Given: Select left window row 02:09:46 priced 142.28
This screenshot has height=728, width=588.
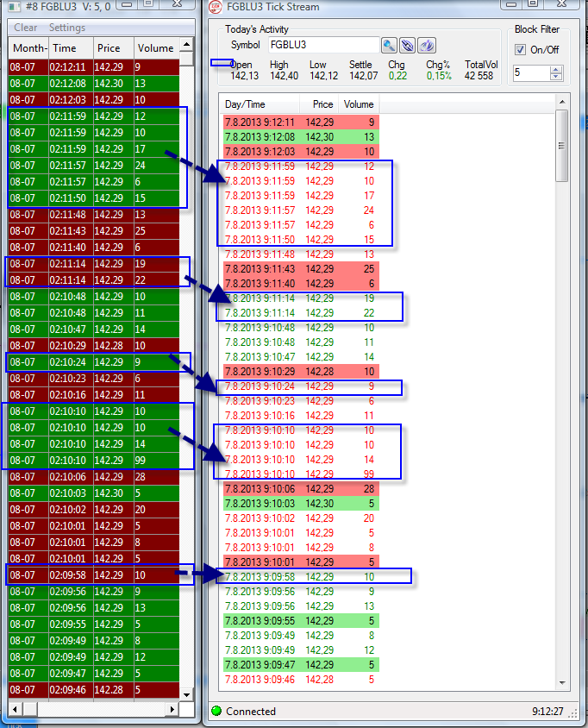Looking at the screenshot, I should point(94,689).
